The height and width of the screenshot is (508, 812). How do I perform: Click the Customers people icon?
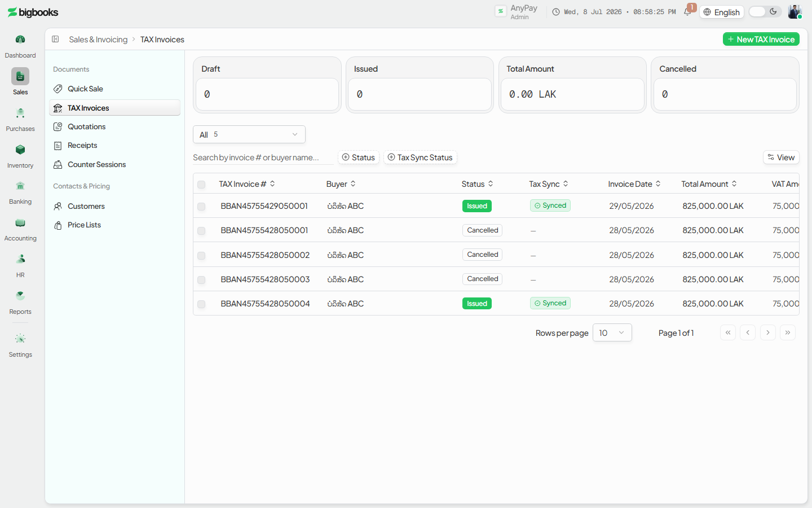pyautogui.click(x=58, y=206)
